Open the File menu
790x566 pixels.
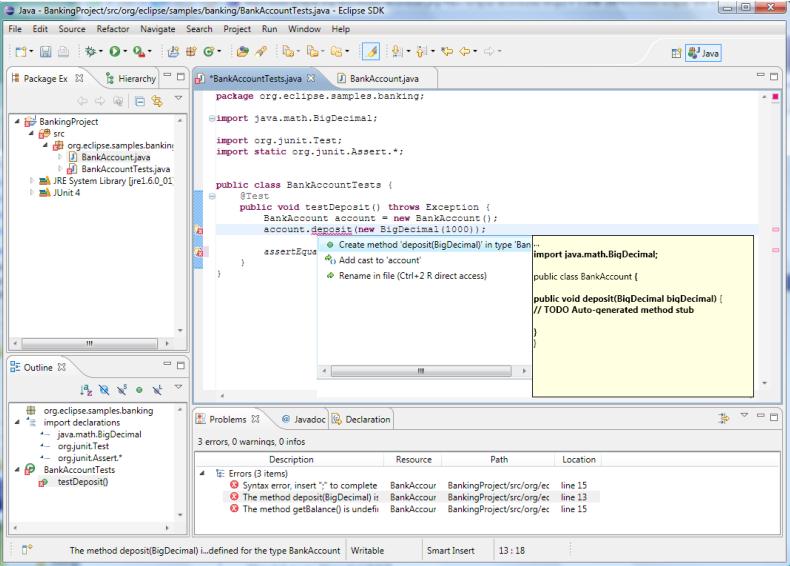[x=15, y=29]
